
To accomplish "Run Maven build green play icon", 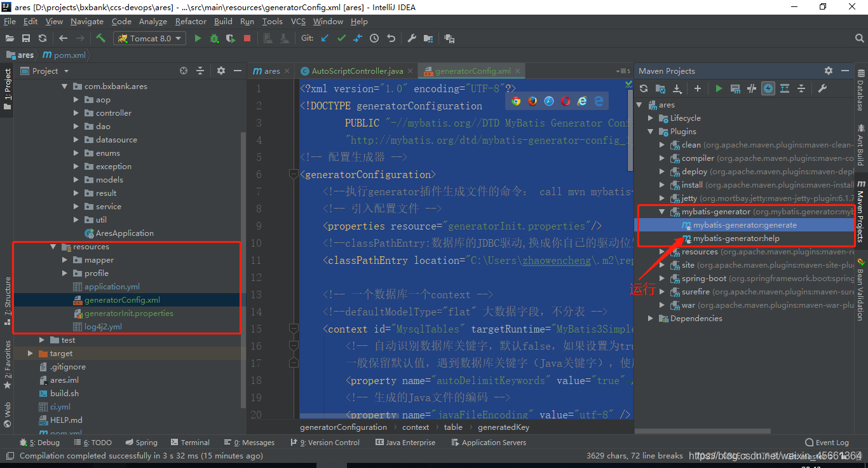I will (719, 88).
